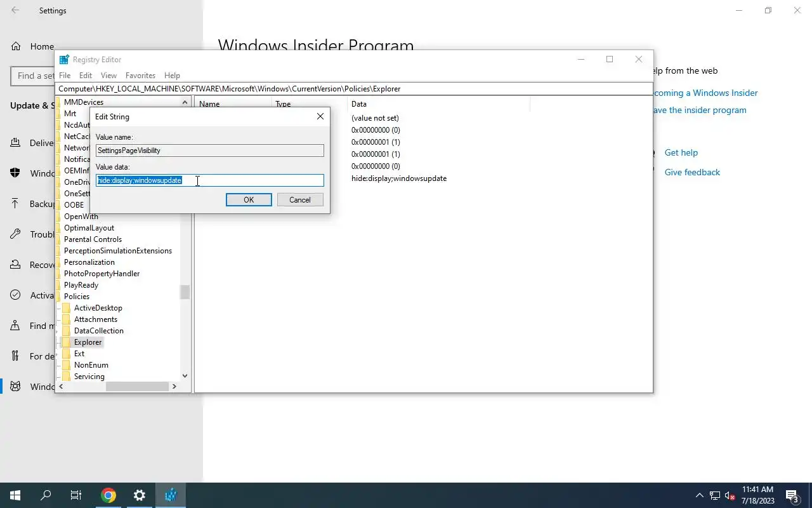This screenshot has width=812, height=508.
Task: Open the File menu in Registry Editor
Action: 65,75
